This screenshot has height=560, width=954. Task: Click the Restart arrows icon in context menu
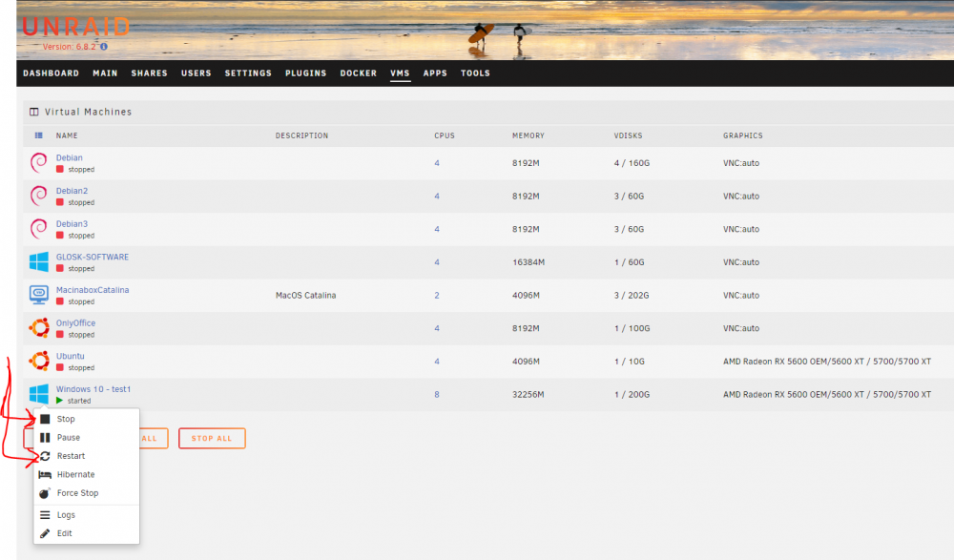tap(45, 456)
